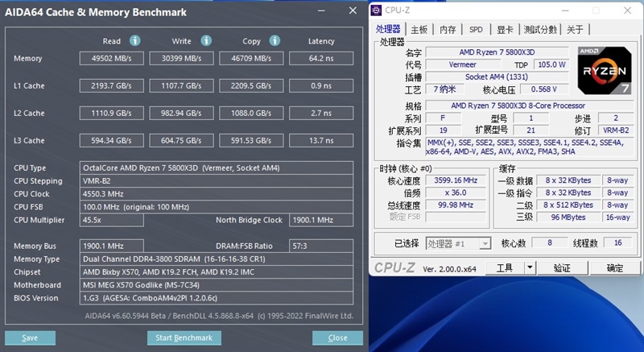Open the 内存 tab in CPU-Z
The image size is (644, 352).
448,30
